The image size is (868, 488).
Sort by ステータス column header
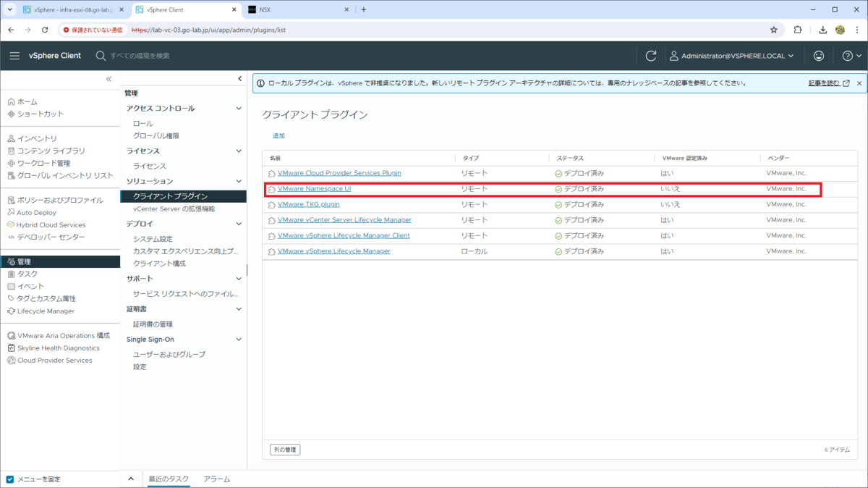[x=569, y=158]
